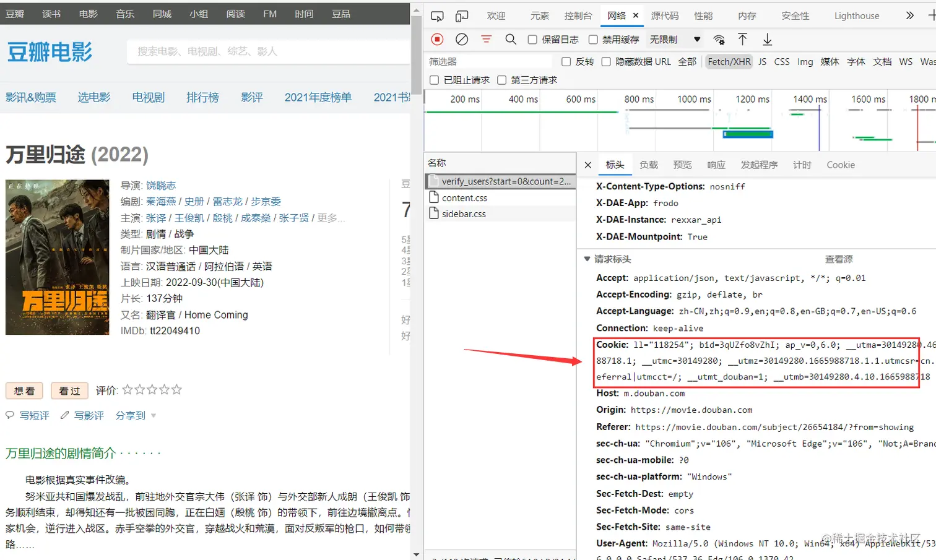
Task: Open the Timing detail tab
Action: point(802,165)
